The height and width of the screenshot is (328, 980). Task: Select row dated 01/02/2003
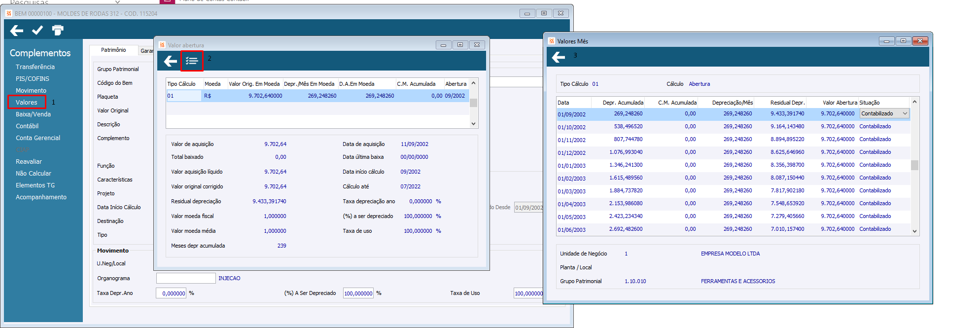(734, 178)
